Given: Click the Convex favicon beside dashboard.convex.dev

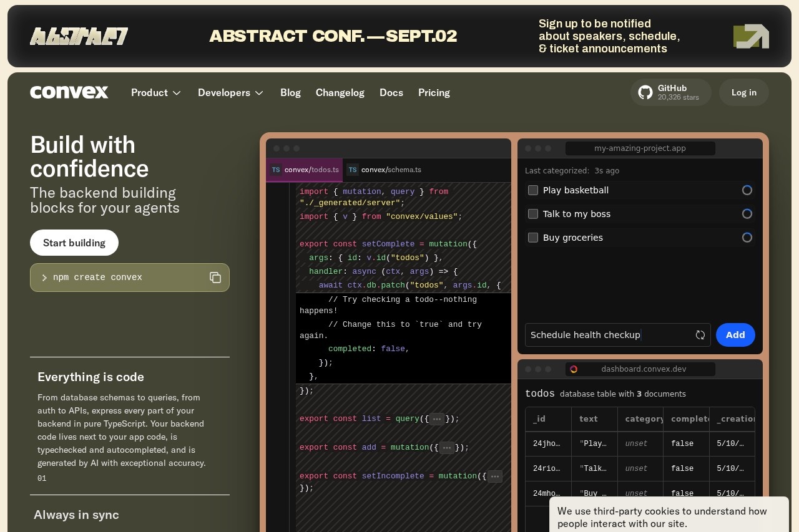Looking at the screenshot, I should [x=574, y=369].
